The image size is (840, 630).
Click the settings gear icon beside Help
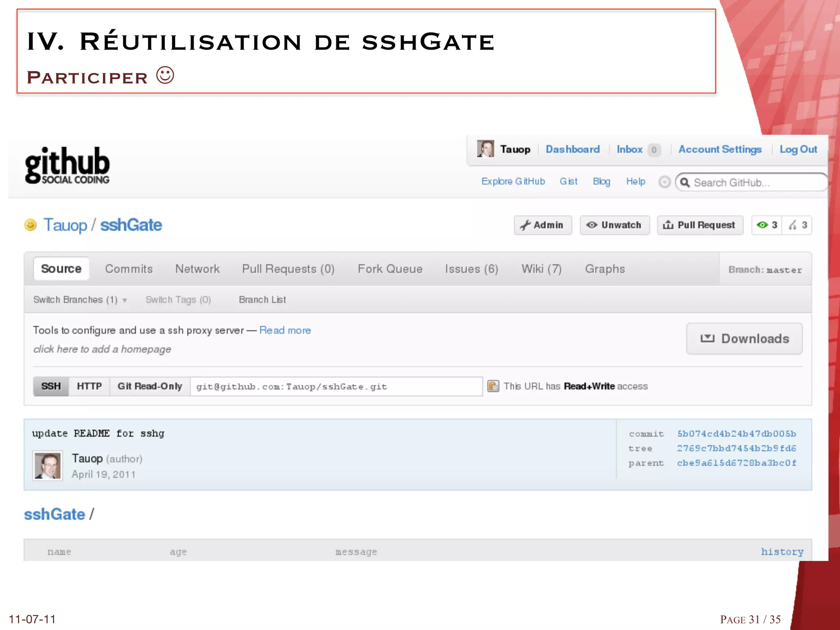point(664,182)
